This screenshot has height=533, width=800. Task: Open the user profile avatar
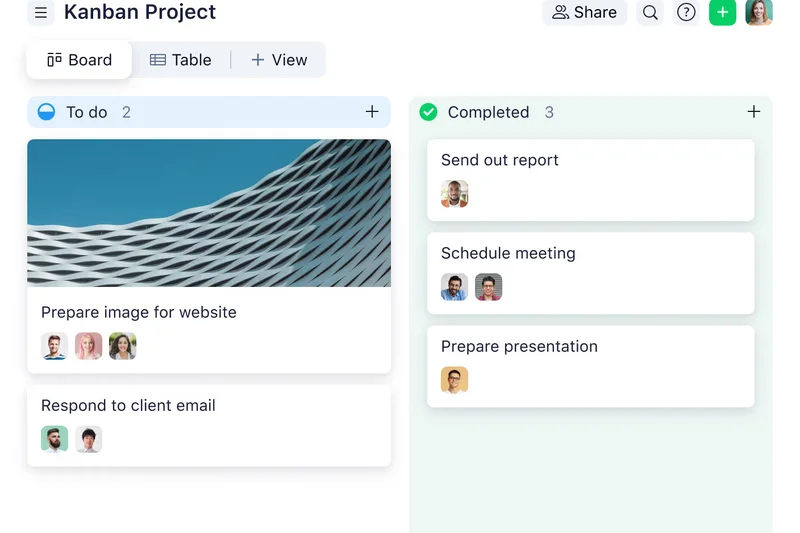coord(759,13)
